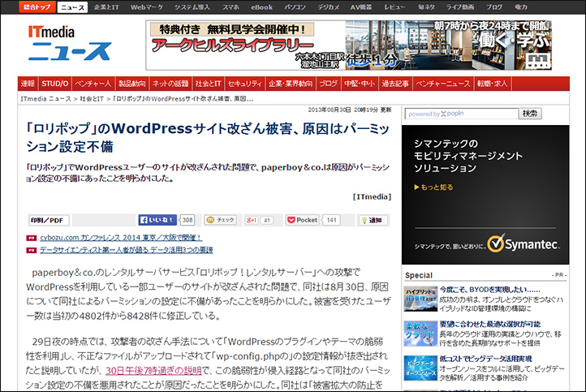
Task: Select the STUD/O category tab
Action: pyautogui.click(x=55, y=84)
